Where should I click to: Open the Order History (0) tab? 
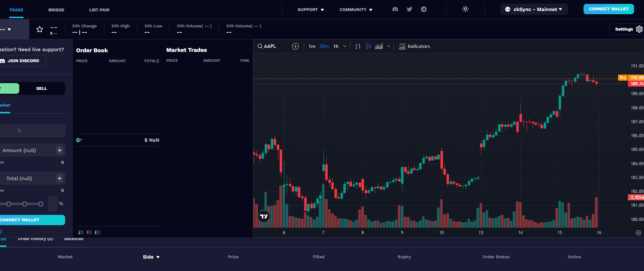pyautogui.click(x=35, y=239)
